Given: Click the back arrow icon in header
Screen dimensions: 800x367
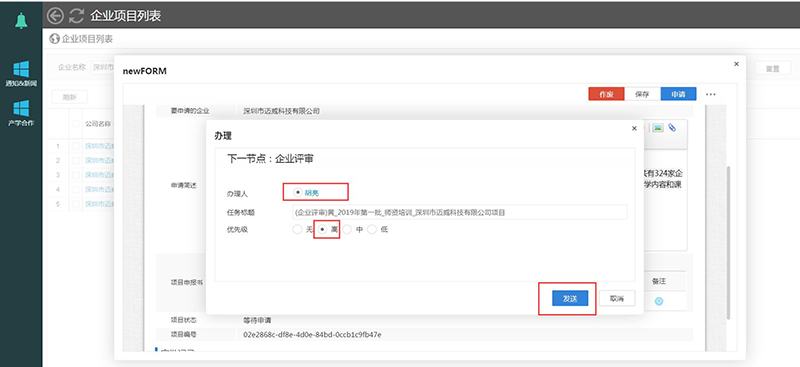Looking at the screenshot, I should [x=55, y=16].
